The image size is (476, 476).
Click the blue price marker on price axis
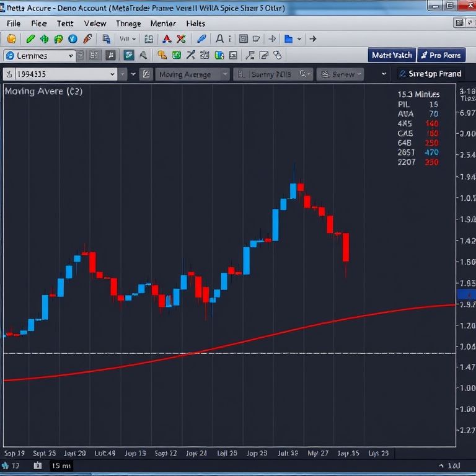pyautogui.click(x=465, y=294)
